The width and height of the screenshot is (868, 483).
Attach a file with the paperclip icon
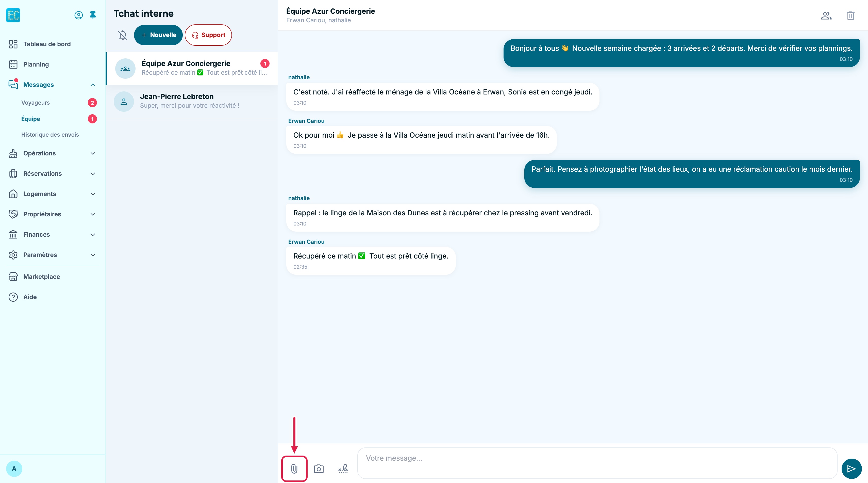click(x=294, y=469)
